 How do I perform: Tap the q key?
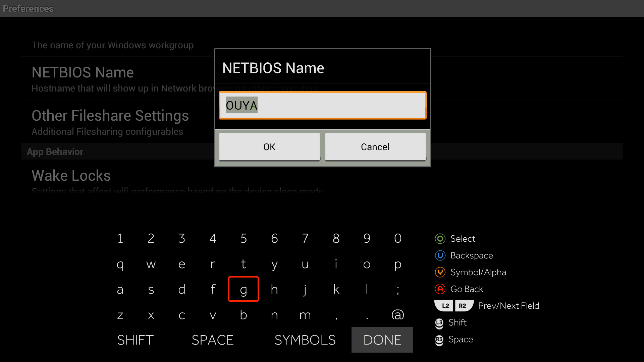(x=120, y=264)
